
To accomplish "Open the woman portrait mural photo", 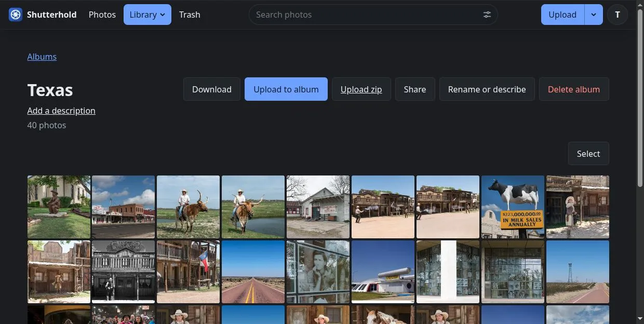I will click(x=318, y=272).
